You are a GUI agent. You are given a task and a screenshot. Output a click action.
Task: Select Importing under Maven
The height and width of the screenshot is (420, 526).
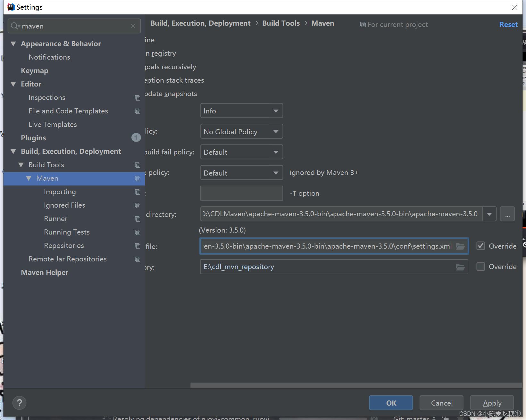coord(60,192)
